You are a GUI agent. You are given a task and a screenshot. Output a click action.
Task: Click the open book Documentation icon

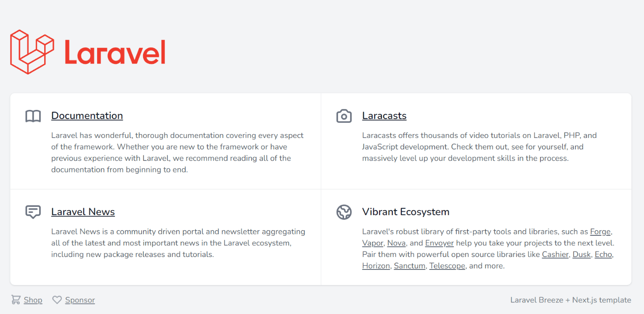(x=33, y=116)
